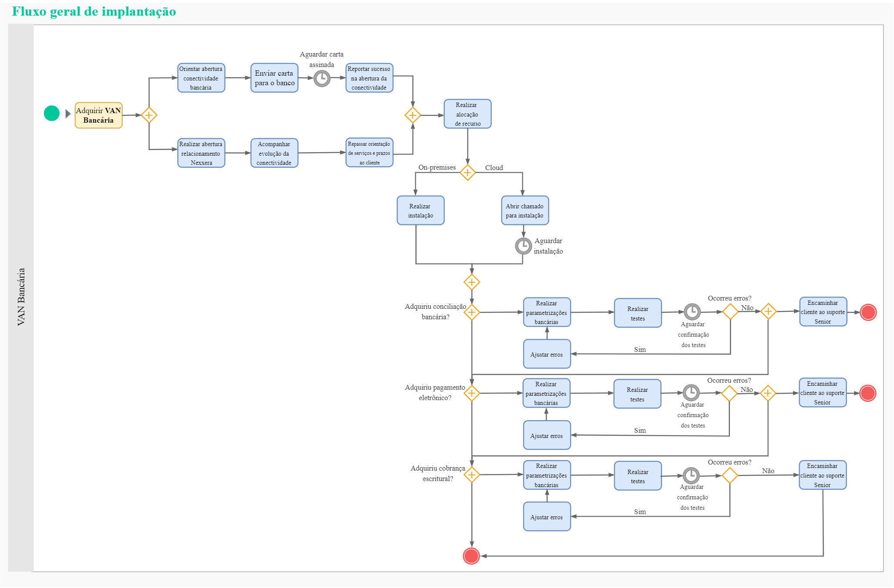Image resolution: width=894 pixels, height=588 pixels.
Task: Click the On-premises/Cloud gateway diamond
Action: (467, 173)
